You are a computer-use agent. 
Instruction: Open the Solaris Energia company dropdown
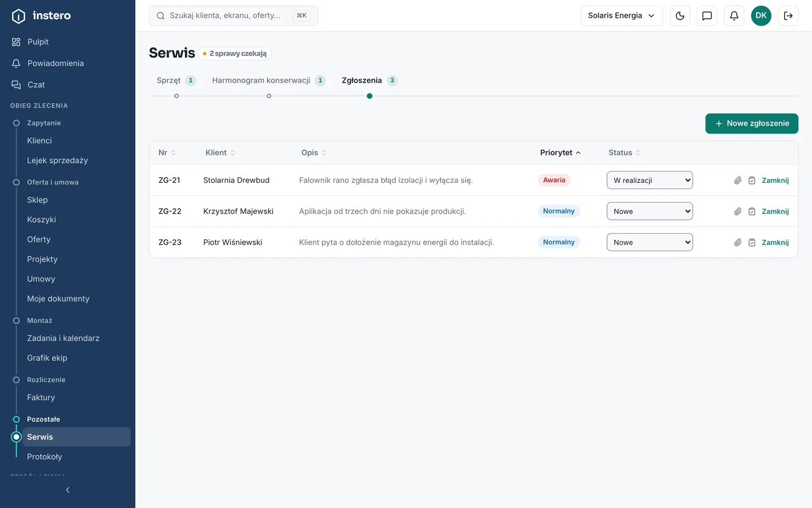pyautogui.click(x=622, y=16)
